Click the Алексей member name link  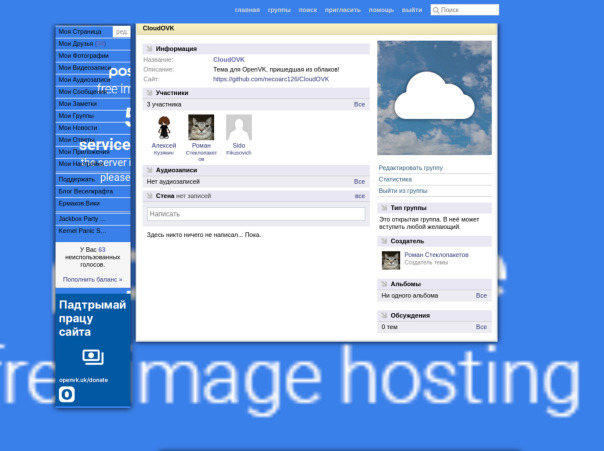click(164, 145)
